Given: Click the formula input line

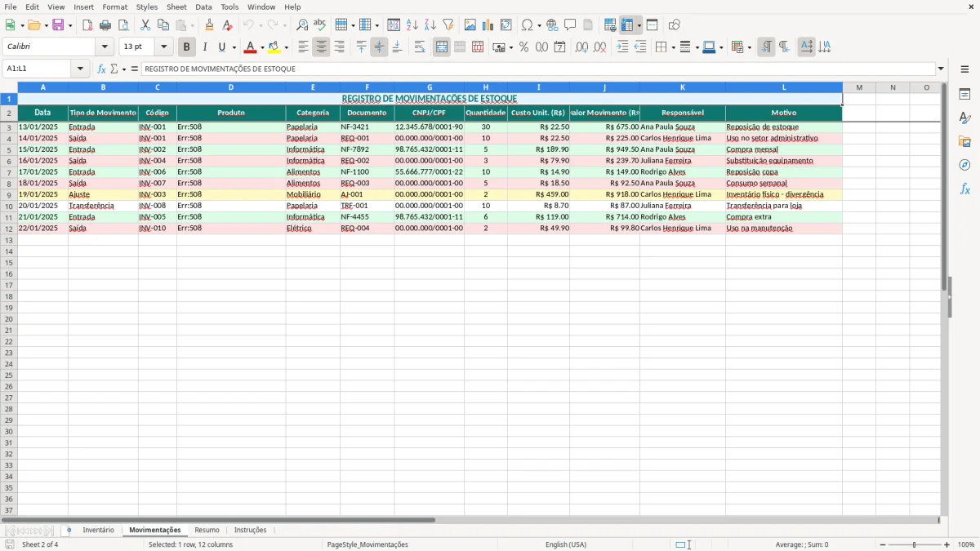Looking at the screenshot, I should click(537, 69).
